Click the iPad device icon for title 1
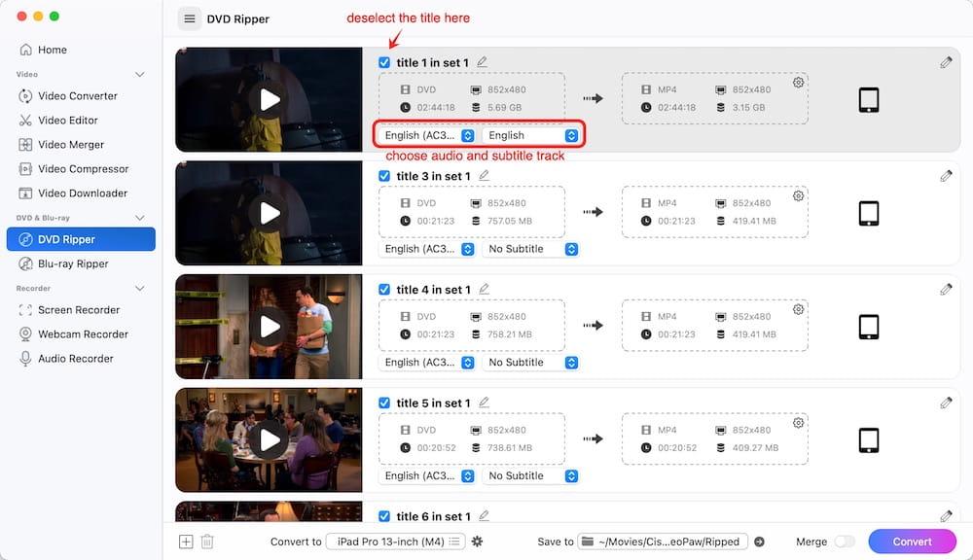Image resolution: width=973 pixels, height=560 pixels. 869,99
